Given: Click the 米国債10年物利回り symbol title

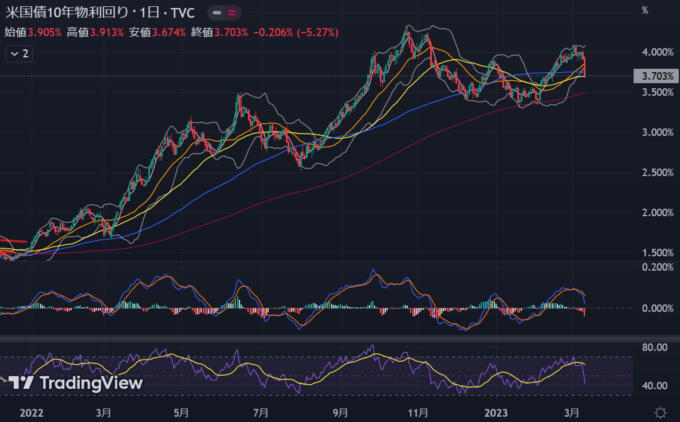Looking at the screenshot, I should point(68,14).
